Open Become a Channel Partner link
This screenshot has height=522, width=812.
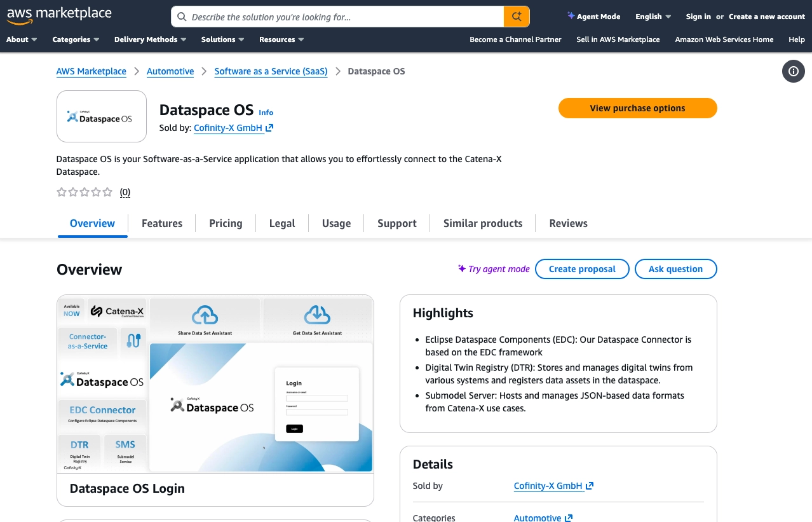point(515,39)
